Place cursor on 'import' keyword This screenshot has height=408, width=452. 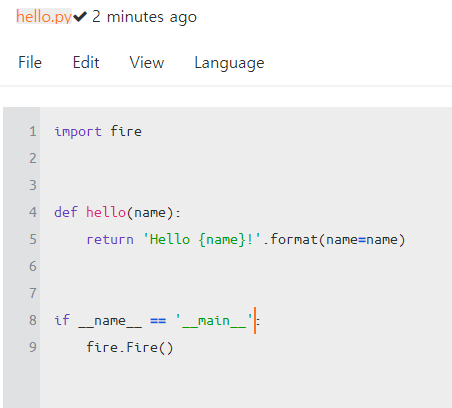78,132
